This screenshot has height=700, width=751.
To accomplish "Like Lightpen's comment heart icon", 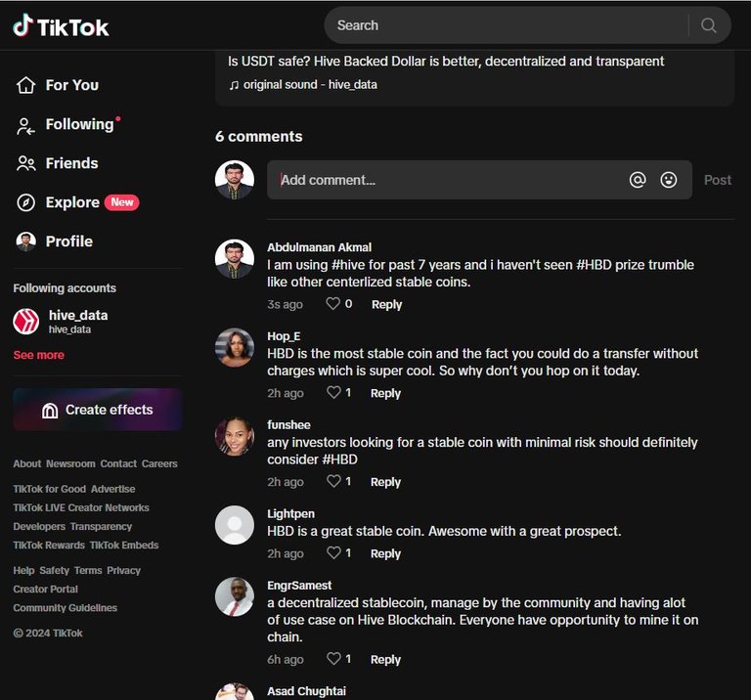I will pyautogui.click(x=333, y=552).
